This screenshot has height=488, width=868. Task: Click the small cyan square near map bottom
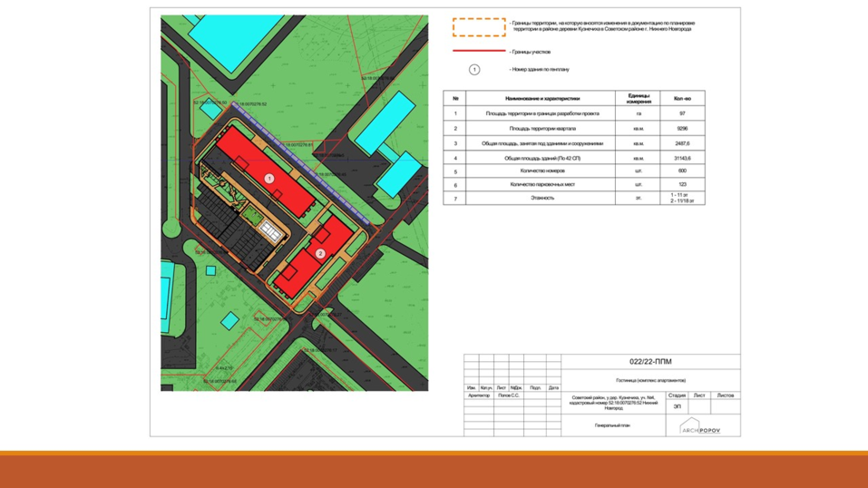point(230,320)
